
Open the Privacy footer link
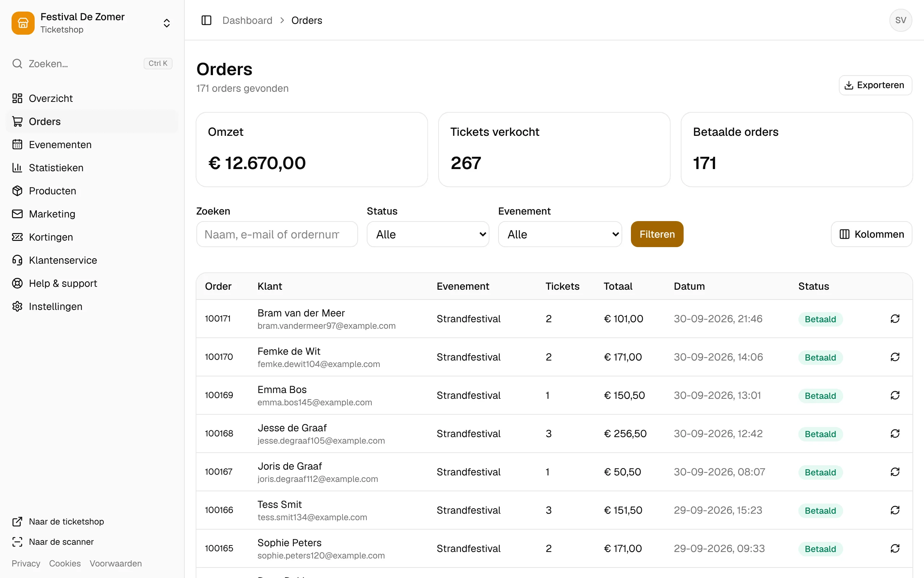[x=26, y=563]
